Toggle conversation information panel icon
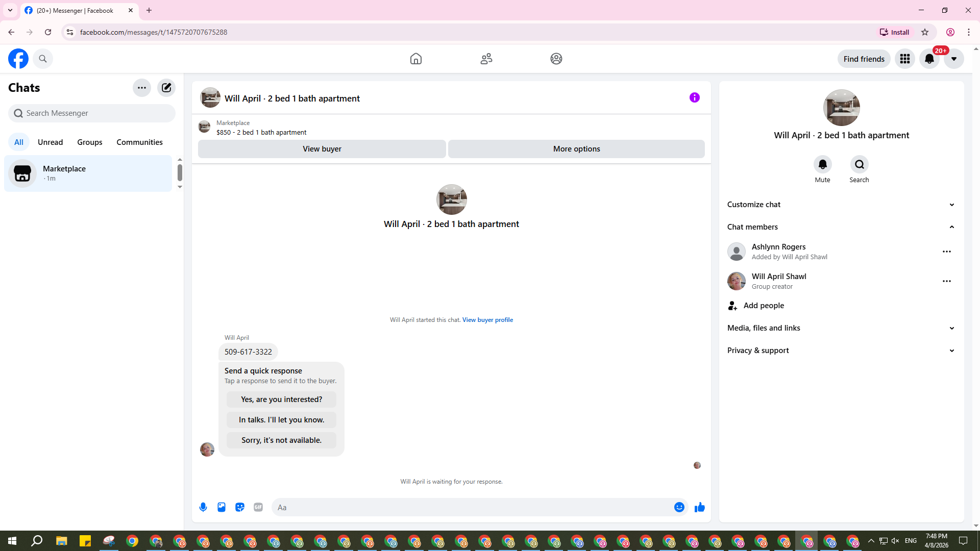The width and height of the screenshot is (980, 551). (x=694, y=97)
